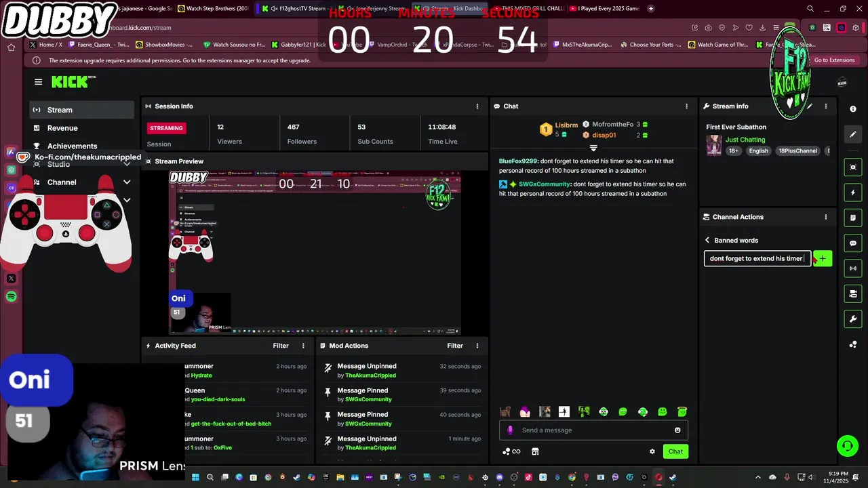Click the lightning bolt icon in right sidebar
This screenshot has width=868, height=488.
click(853, 192)
